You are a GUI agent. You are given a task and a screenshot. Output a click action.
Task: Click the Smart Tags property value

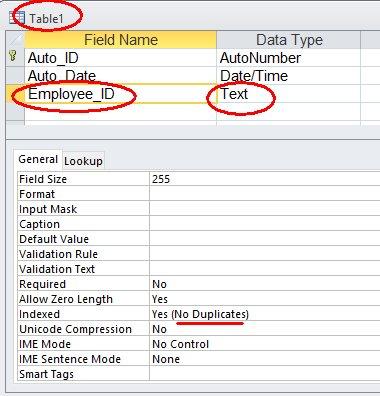[265, 374]
